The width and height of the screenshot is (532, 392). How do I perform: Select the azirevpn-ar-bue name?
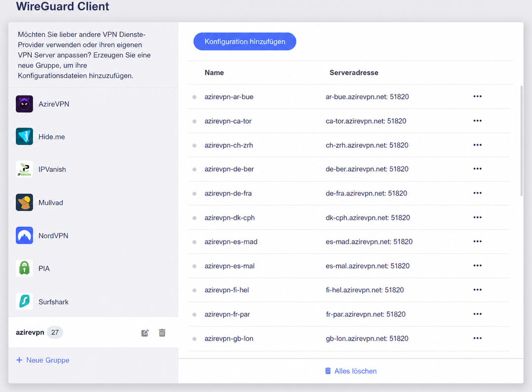[x=229, y=97]
